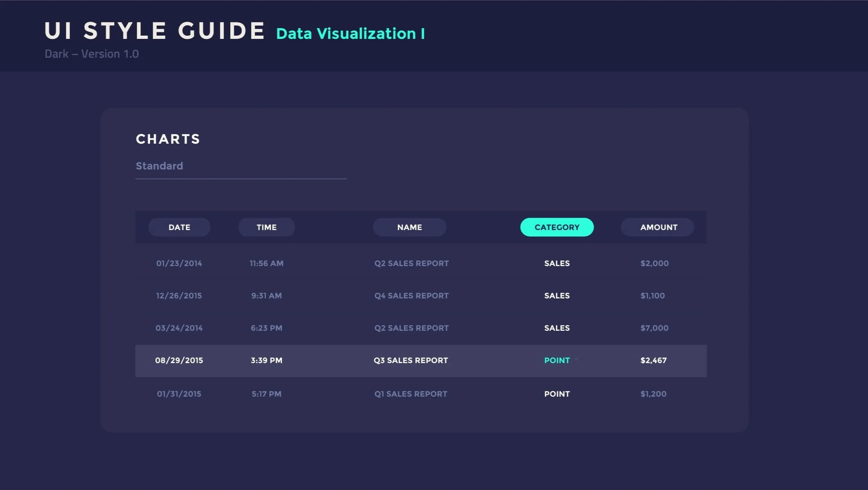The image size is (868, 490).
Task: Click the 03/24/2014 date cell
Action: tap(179, 328)
